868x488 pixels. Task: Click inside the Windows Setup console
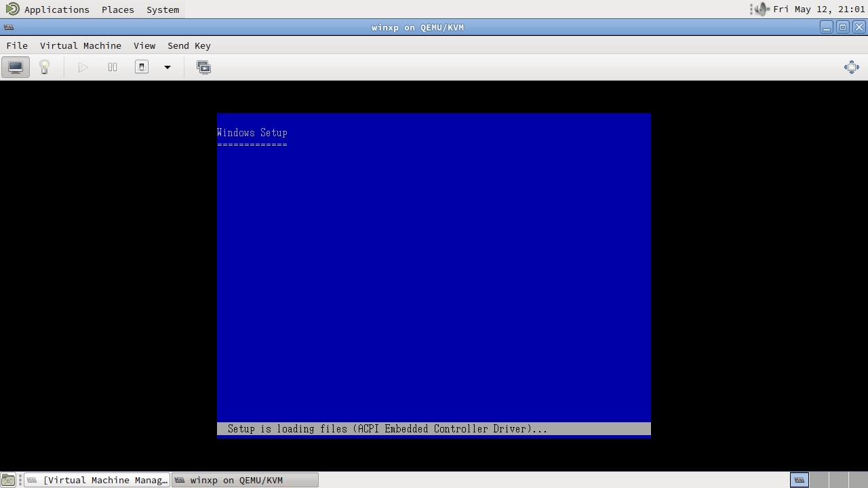(434, 276)
